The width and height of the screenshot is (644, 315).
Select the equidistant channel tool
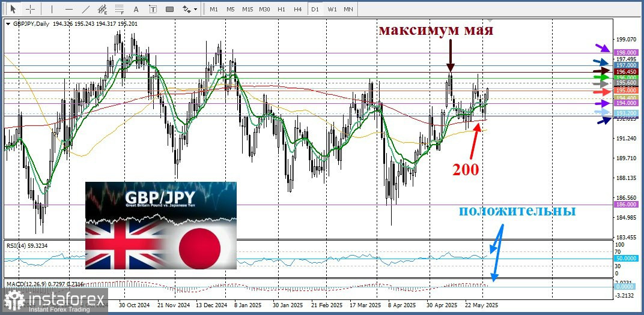[x=103, y=8]
